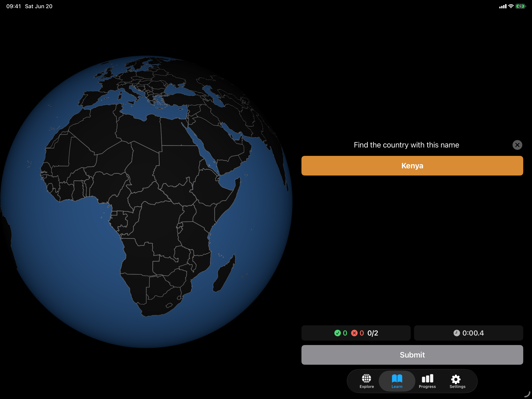Click the 0/2 question counter
Image resolution: width=532 pixels, height=399 pixels.
(x=373, y=333)
